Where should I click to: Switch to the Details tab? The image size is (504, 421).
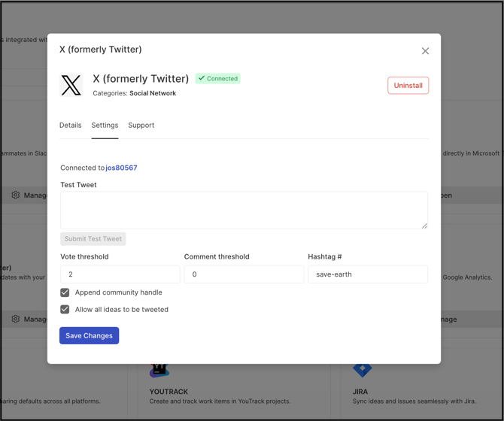pyautogui.click(x=71, y=126)
